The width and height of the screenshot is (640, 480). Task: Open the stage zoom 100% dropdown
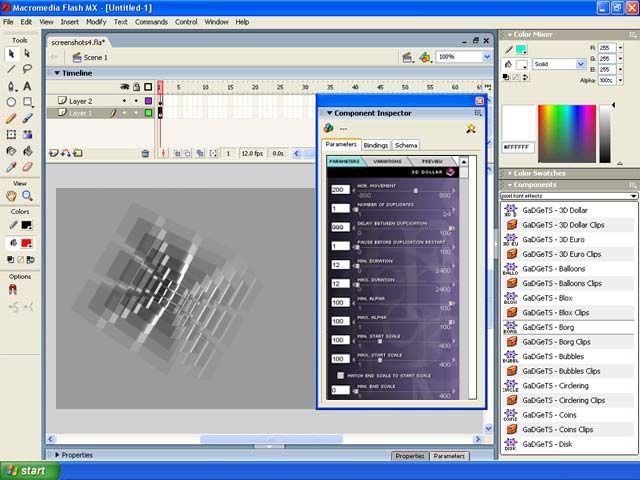(x=486, y=57)
